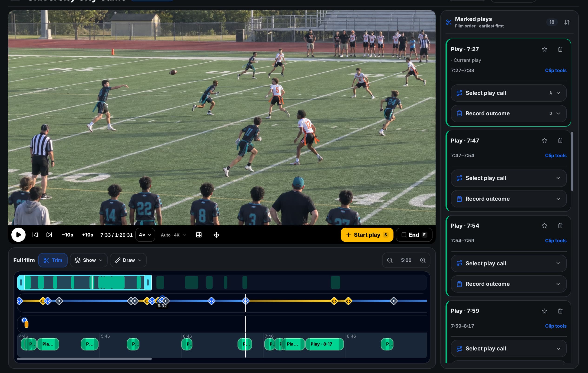The width and height of the screenshot is (588, 373).
Task: Skip forward with +10s button
Action: pos(87,235)
